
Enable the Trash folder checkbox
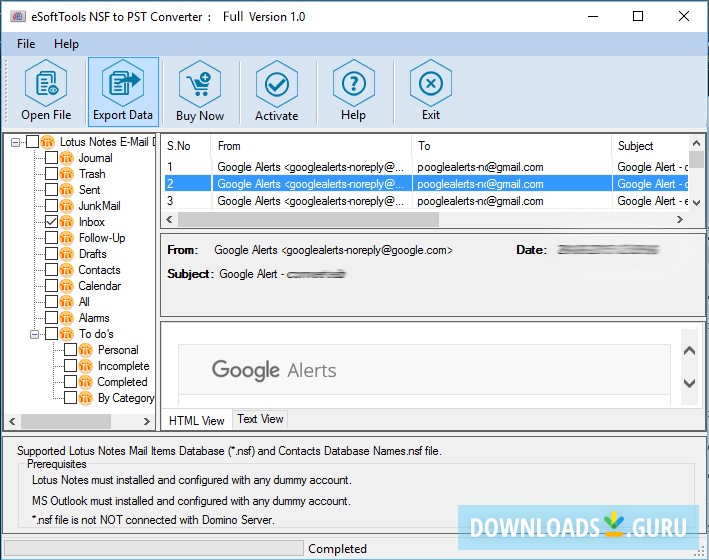tap(52, 174)
